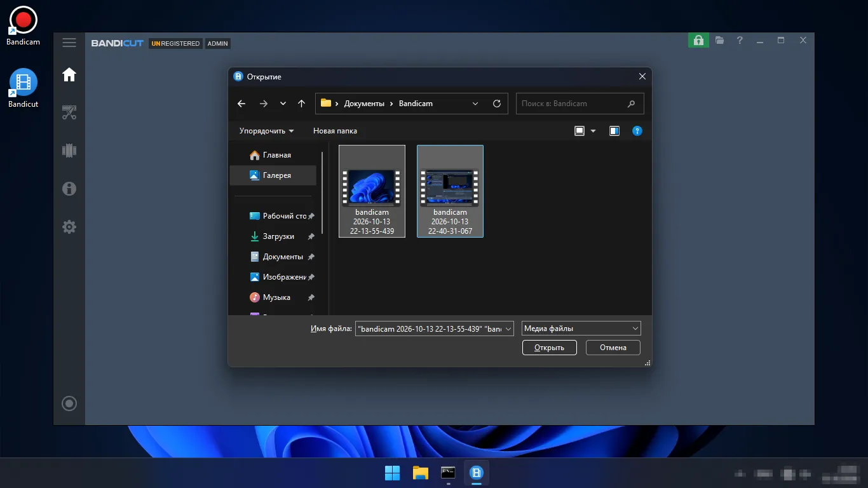Expand the address bar history dropdown

[x=475, y=104]
